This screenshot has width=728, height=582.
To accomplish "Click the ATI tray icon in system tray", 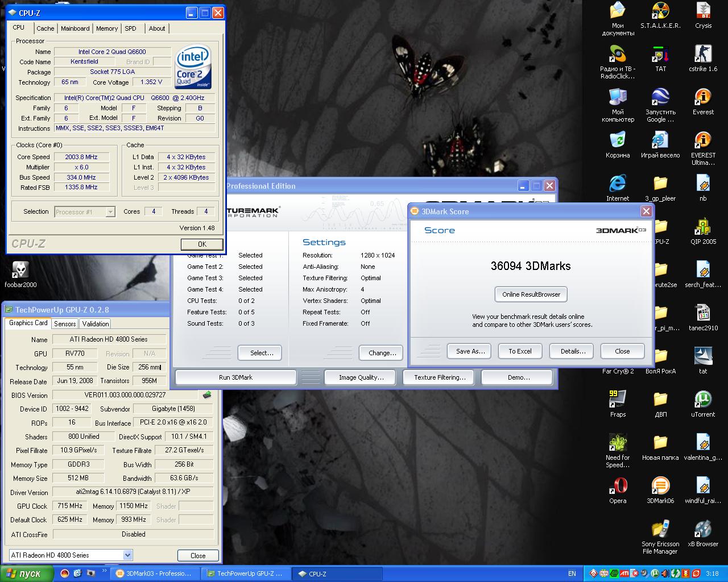I will 624,573.
